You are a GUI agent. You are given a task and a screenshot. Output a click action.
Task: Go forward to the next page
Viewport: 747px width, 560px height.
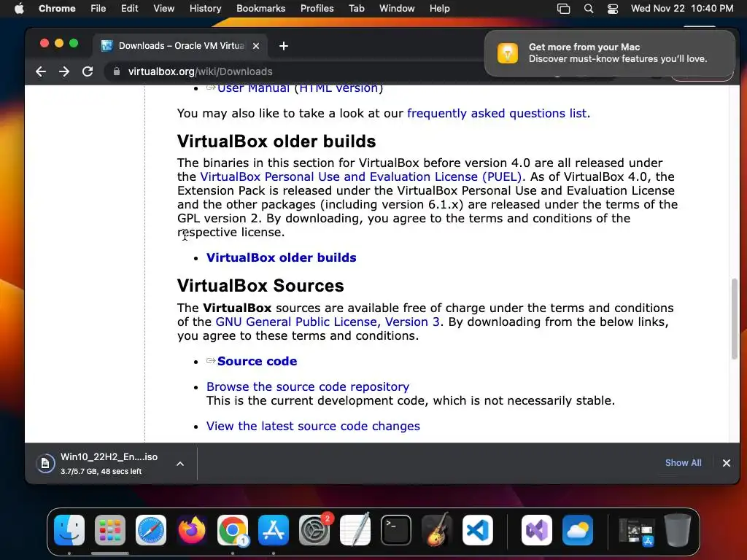[x=64, y=71]
